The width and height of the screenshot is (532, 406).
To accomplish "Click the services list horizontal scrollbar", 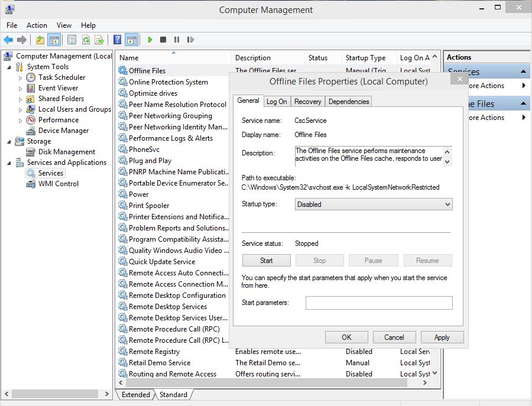I will point(267,382).
